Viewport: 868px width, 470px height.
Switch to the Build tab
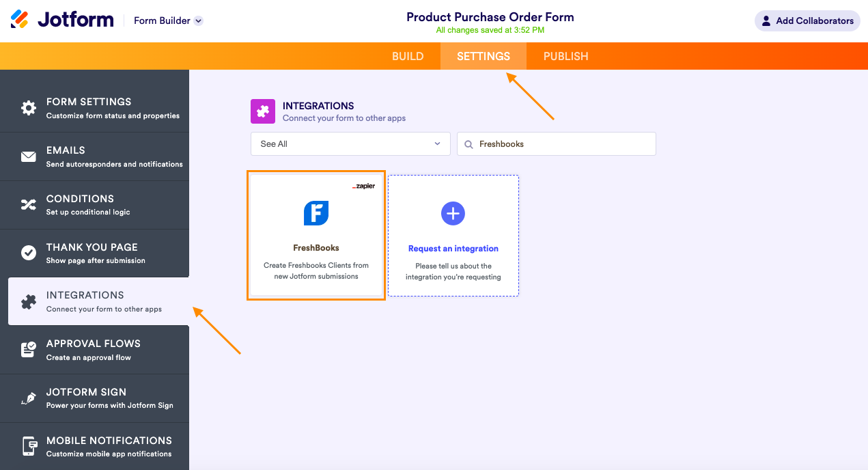408,56
